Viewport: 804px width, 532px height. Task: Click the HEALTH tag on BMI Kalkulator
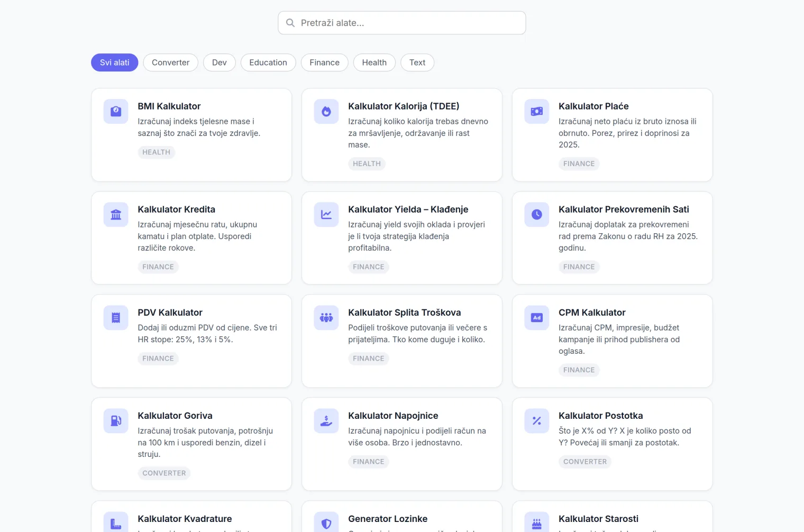157,152
